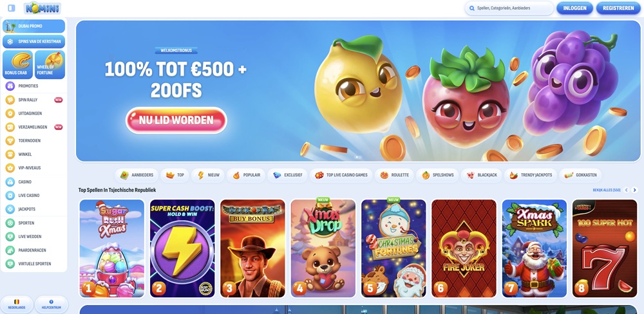This screenshot has width=644, height=314.
Task: Open Promoties in the sidebar
Action: point(33,86)
